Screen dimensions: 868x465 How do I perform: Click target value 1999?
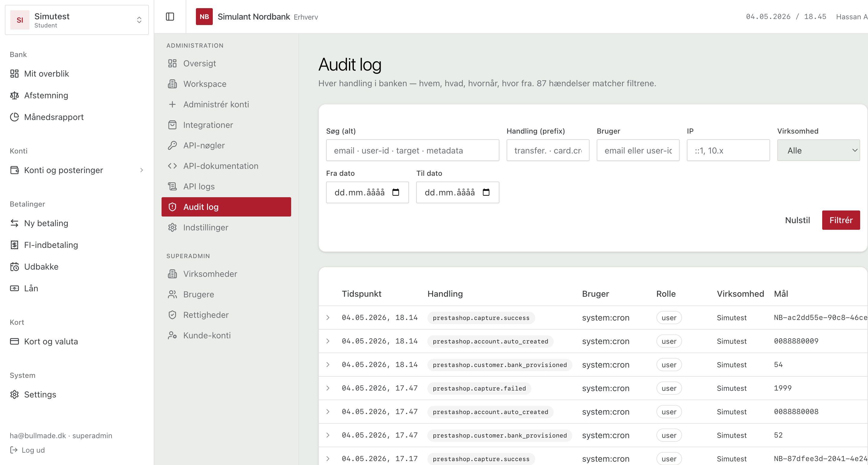(782, 388)
